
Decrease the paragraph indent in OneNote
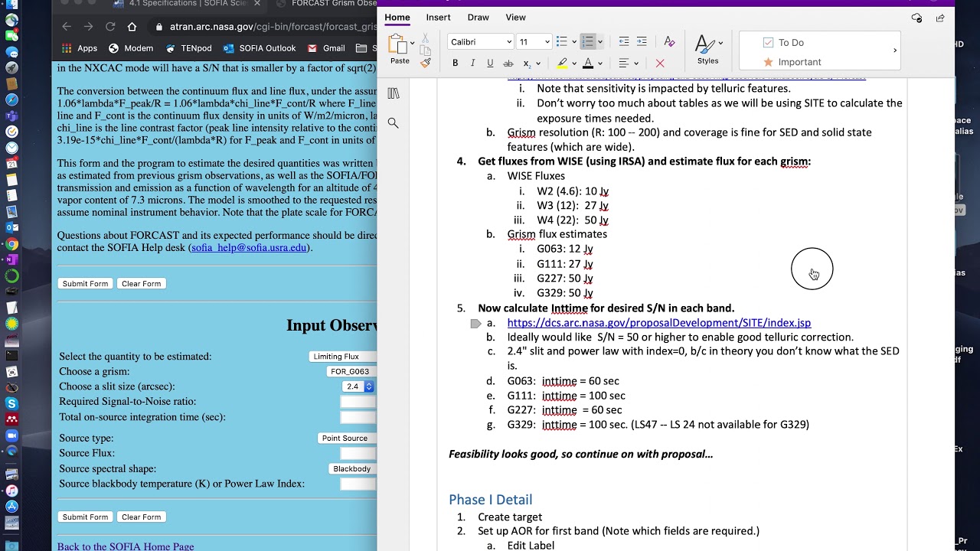624,41
